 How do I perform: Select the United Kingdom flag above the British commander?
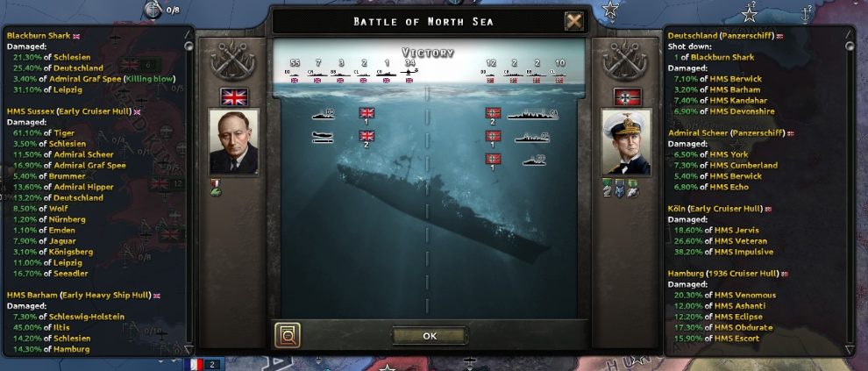tap(233, 96)
